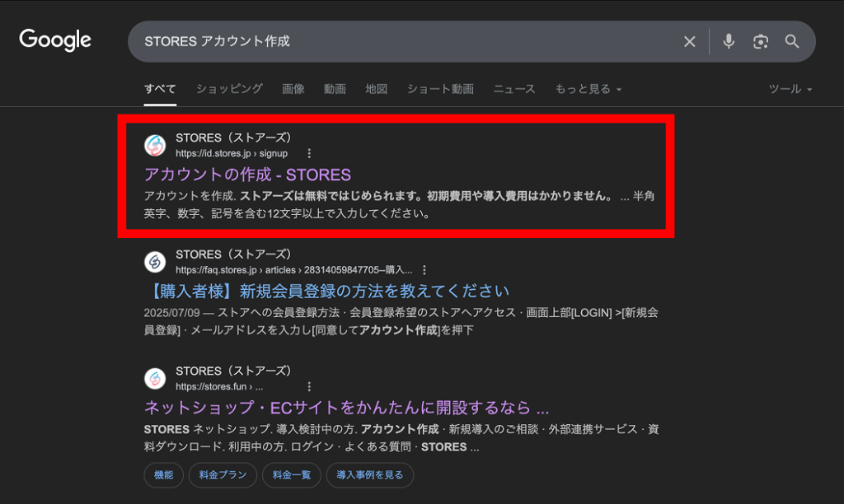Click the 機能 sitelink chip
844x504 pixels.
[164, 475]
